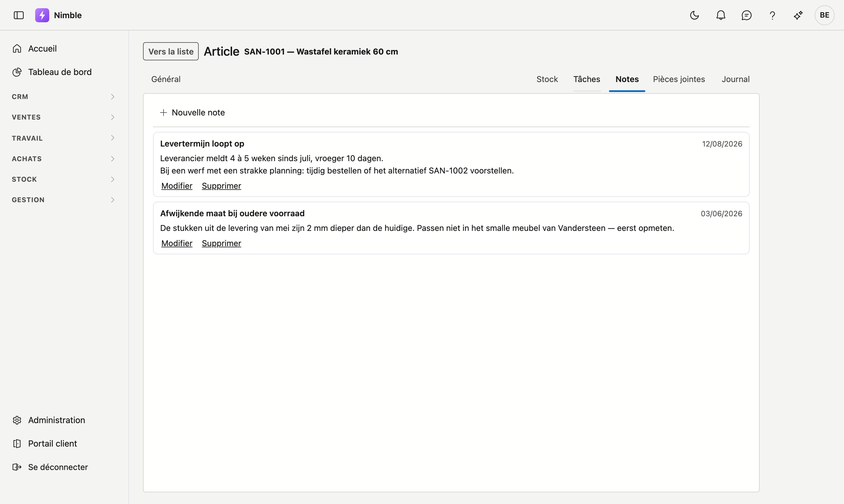Switch to the Stock tab
Screen dimensions: 844x504
click(547, 79)
